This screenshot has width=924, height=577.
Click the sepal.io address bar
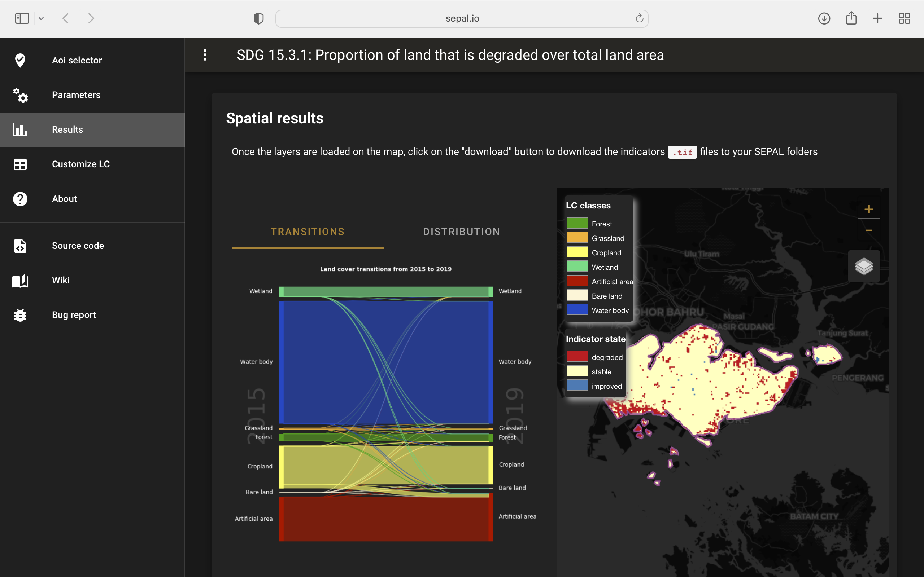click(x=462, y=18)
